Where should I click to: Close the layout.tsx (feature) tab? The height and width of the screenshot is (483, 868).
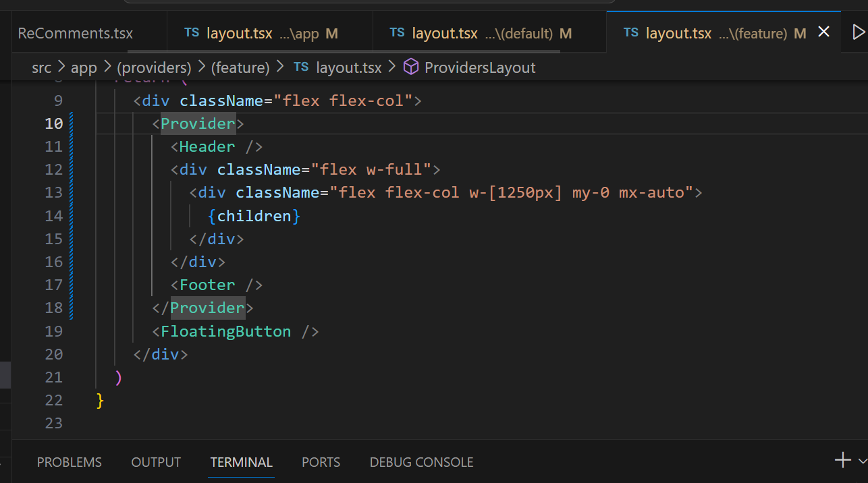coord(823,32)
